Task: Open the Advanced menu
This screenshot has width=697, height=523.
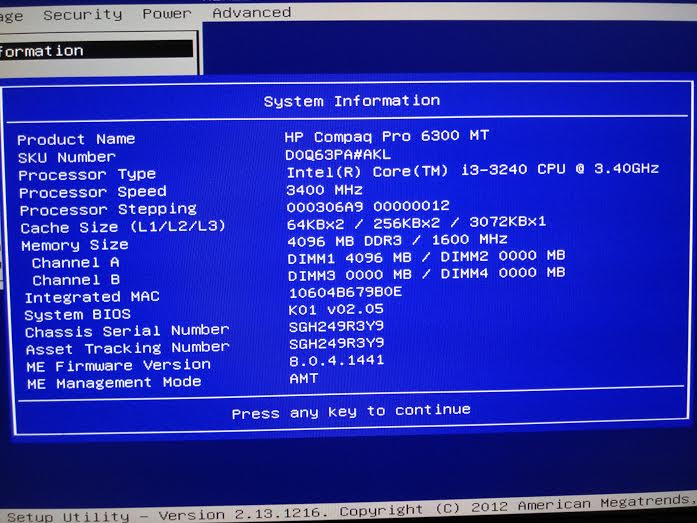Action: 251,13
